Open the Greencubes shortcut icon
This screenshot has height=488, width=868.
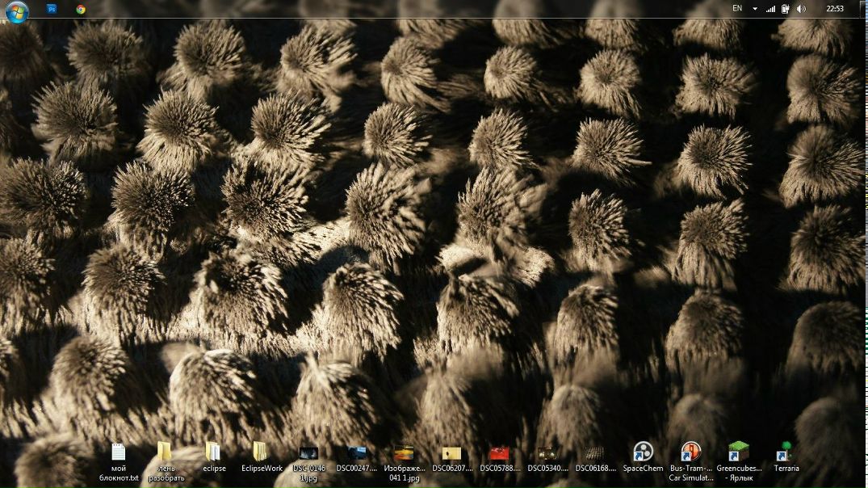pyautogui.click(x=738, y=452)
